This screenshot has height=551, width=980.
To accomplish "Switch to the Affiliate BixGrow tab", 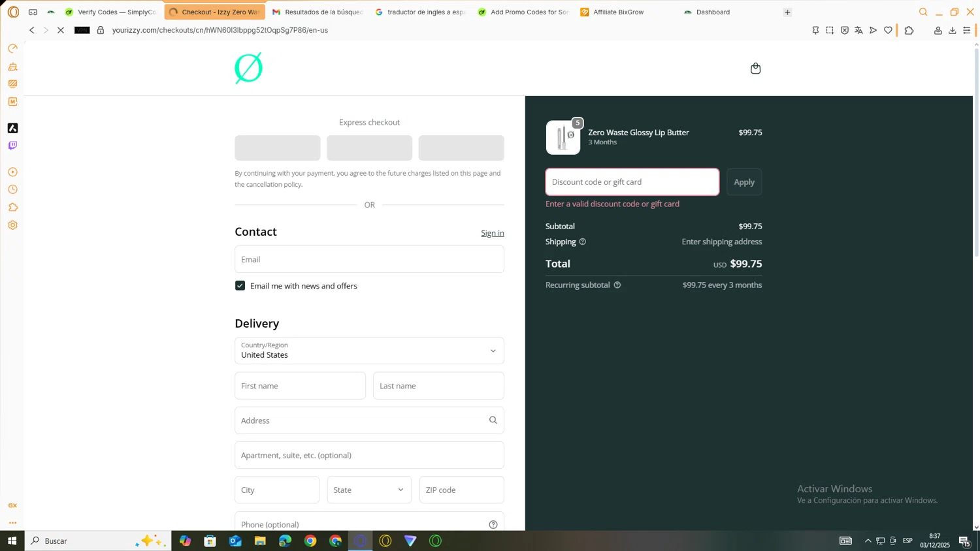I will 626,12.
